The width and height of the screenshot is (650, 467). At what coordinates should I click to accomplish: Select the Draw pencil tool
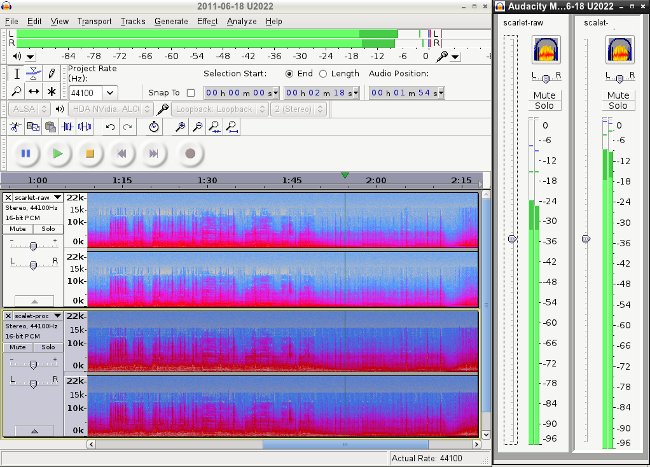(x=51, y=74)
